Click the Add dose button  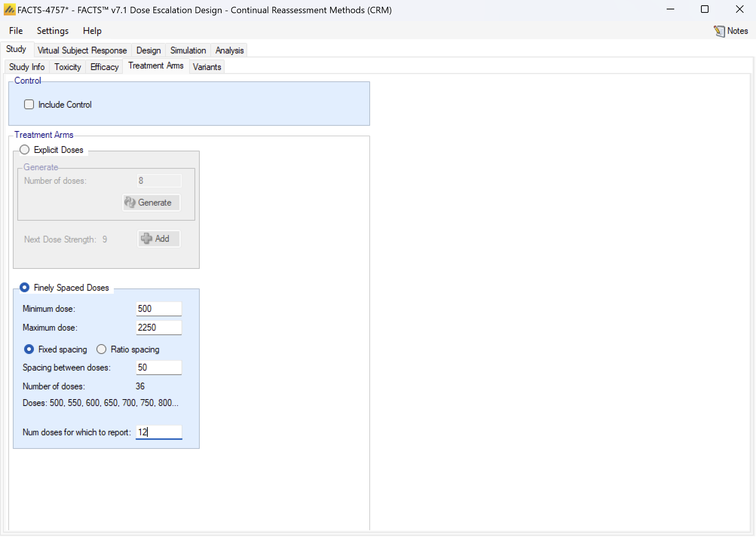[159, 239]
